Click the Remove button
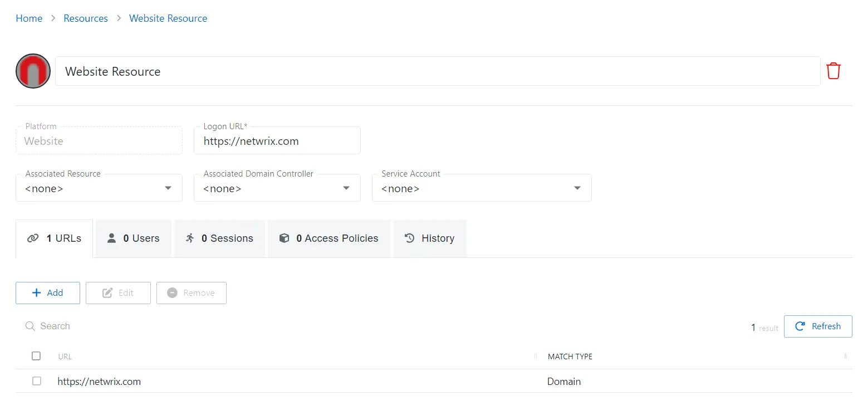Screen dimensions: 868x415 coord(192,293)
